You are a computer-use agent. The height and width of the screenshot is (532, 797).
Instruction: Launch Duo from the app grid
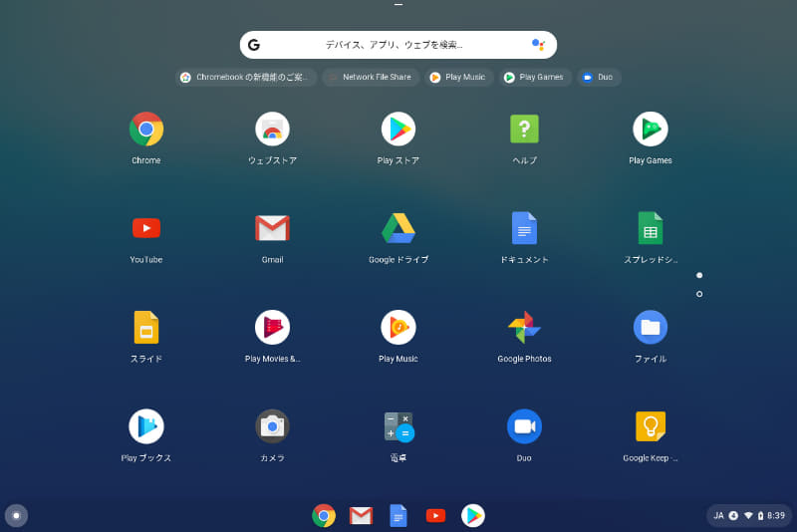click(x=525, y=426)
